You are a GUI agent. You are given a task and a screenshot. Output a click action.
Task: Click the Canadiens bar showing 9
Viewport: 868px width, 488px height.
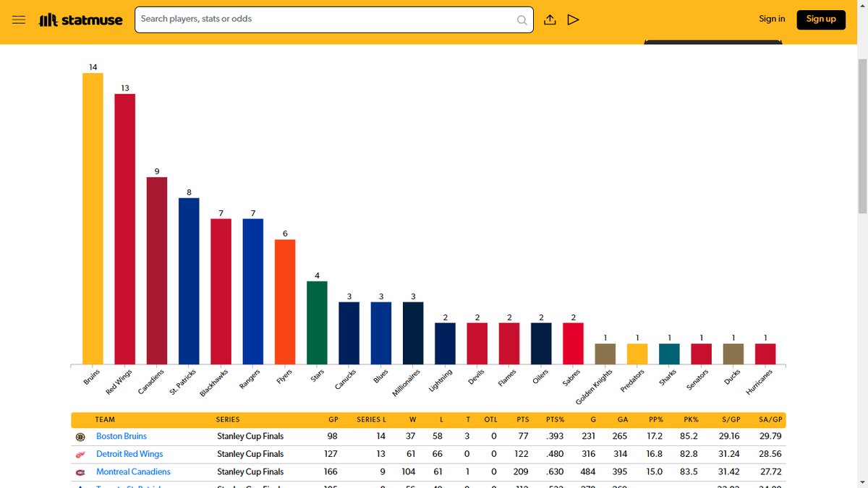pos(157,270)
